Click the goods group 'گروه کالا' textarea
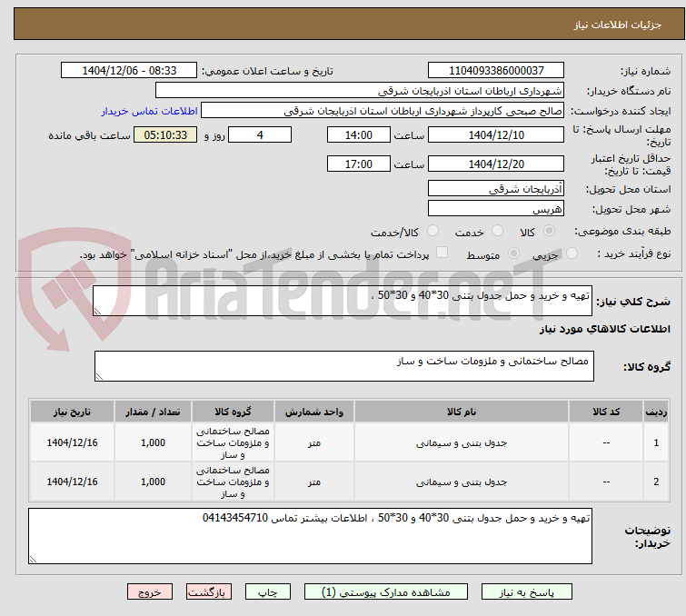This screenshot has height=616, width=686. click(343, 366)
